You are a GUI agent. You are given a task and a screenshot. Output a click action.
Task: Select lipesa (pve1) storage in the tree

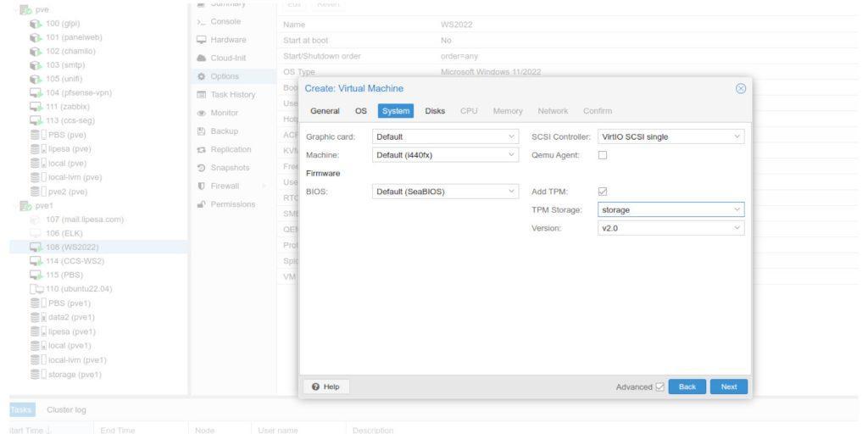tap(98, 331)
